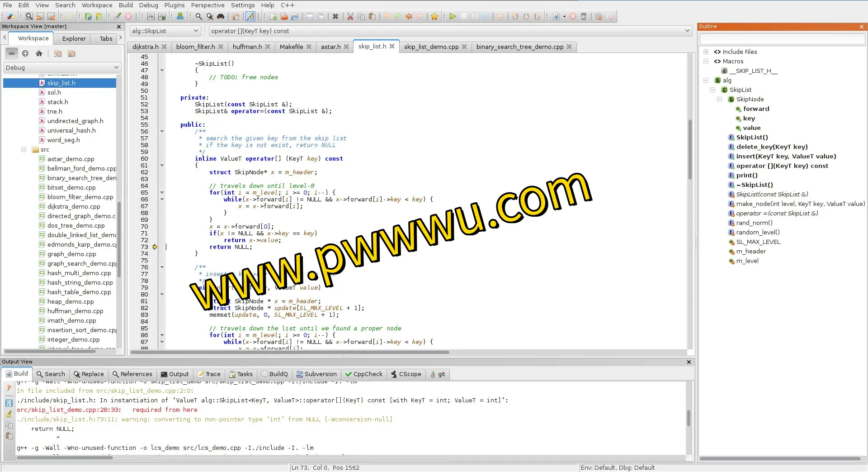Toggle the highlight marker toolbar button
The width and height of the screenshot is (868, 472).
pyautogui.click(x=250, y=17)
